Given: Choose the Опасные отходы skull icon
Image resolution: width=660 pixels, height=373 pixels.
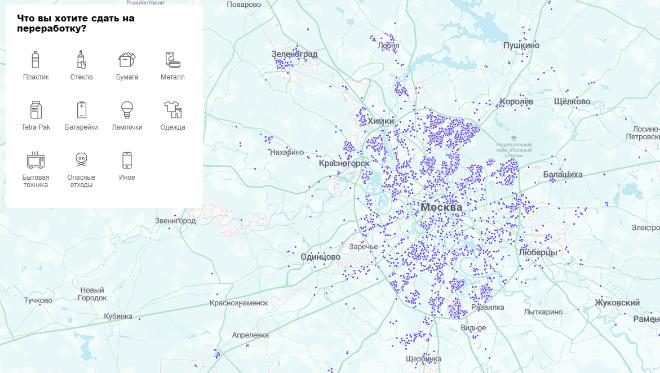Looking at the screenshot, I should [81, 160].
